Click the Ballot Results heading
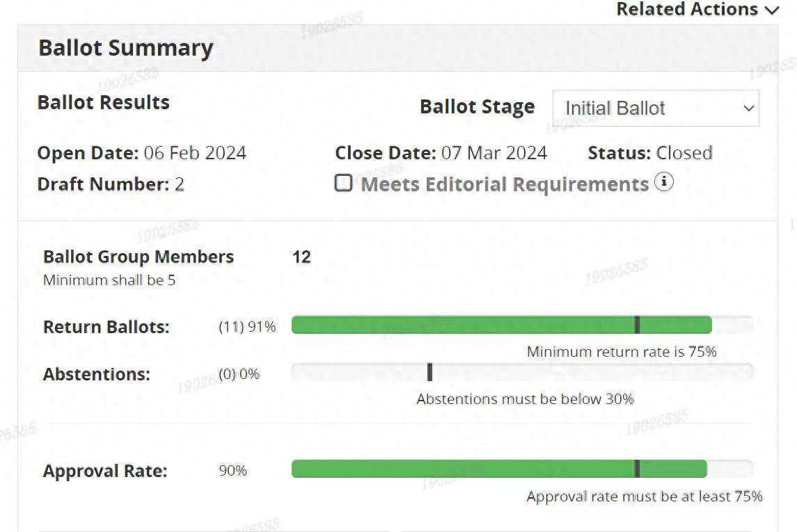Image resolution: width=797 pixels, height=532 pixels. click(104, 102)
